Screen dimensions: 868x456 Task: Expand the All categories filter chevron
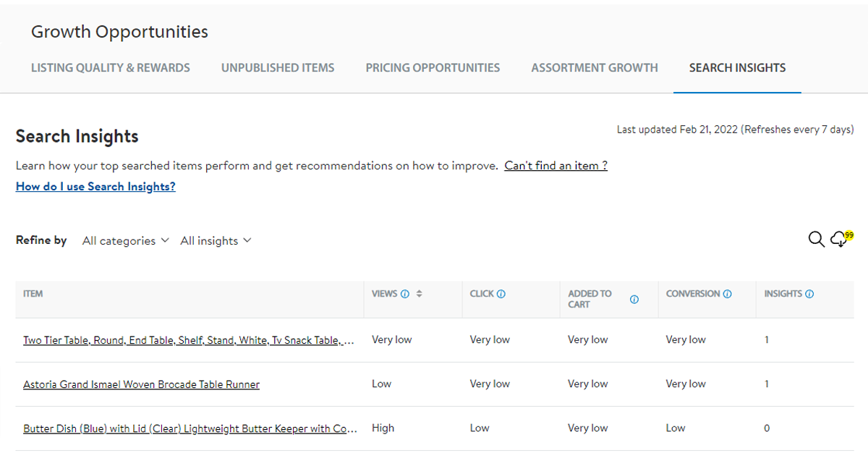point(166,240)
